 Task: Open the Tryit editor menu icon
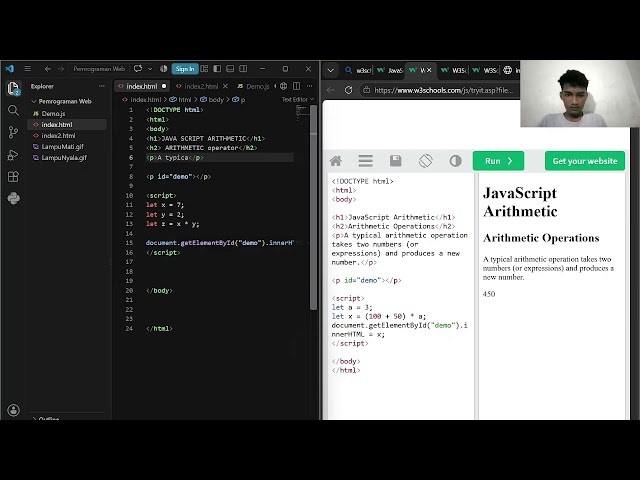[366, 161]
